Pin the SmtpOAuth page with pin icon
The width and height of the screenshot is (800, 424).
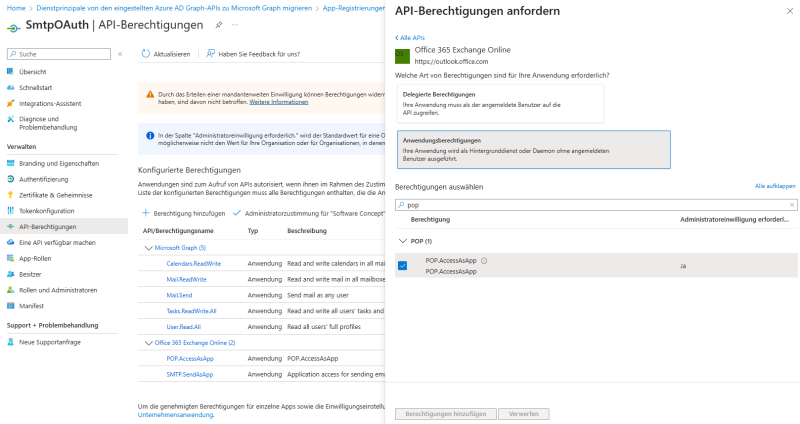pyautogui.click(x=219, y=25)
